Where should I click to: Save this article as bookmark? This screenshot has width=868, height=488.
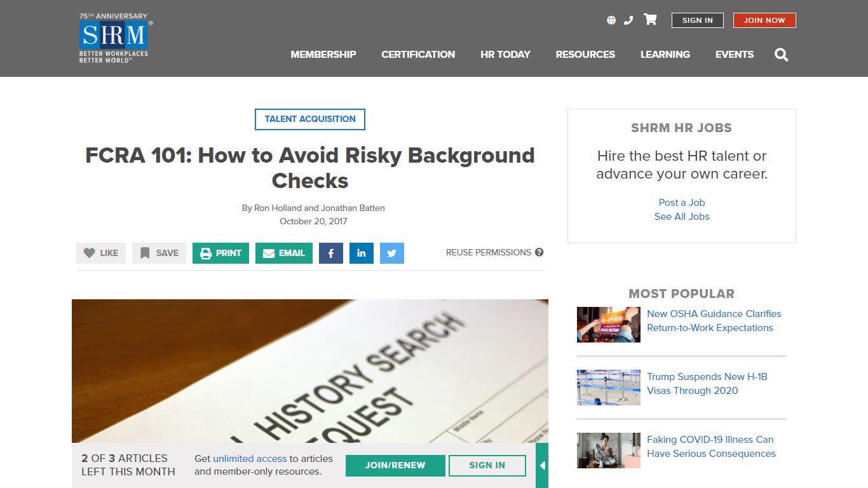coord(159,253)
